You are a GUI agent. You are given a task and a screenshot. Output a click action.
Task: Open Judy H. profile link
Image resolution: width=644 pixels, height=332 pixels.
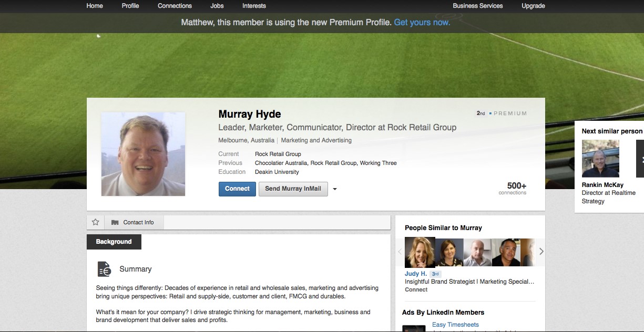click(416, 274)
